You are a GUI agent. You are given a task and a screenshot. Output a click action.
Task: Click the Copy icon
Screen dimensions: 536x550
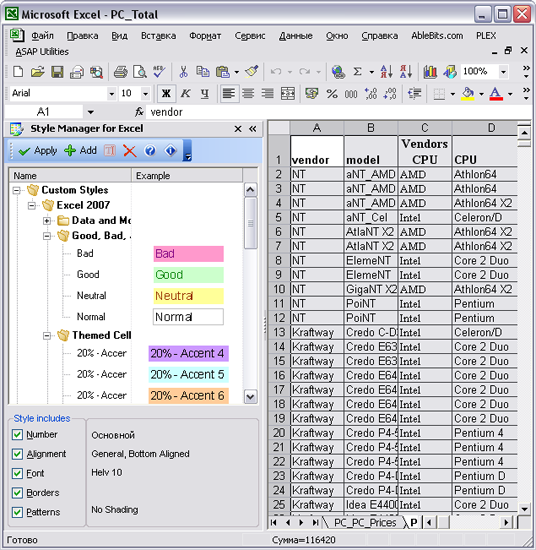[x=202, y=72]
